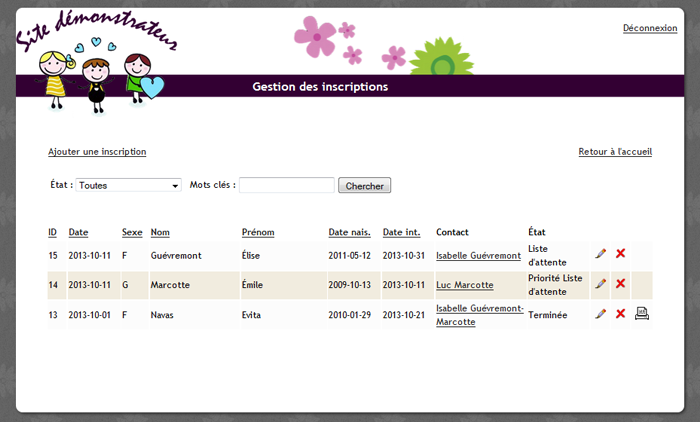This screenshot has width=700, height=422.
Task: Delete Émile Marcotte's inscription using red X
Action: [620, 284]
